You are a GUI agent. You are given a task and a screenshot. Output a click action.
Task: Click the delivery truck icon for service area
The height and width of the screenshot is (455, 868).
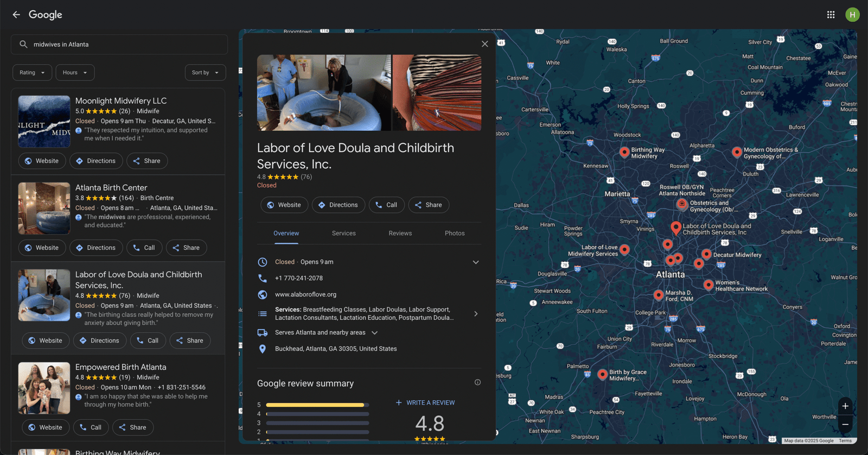pyautogui.click(x=263, y=333)
